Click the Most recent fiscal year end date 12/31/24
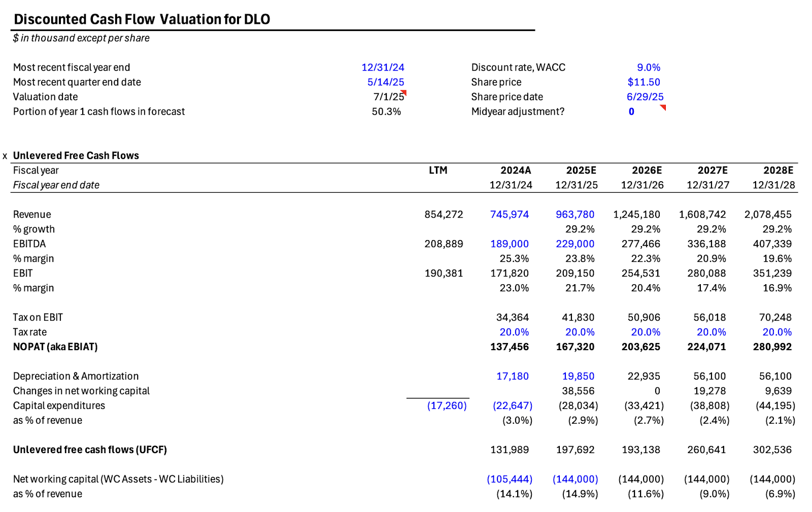Viewport: 812px width, 512px height. [x=384, y=67]
